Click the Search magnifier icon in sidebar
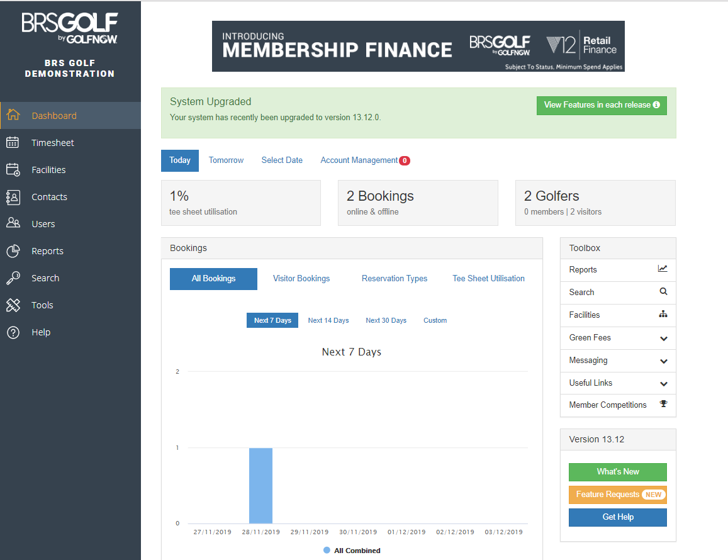This screenshot has width=728, height=560. (13, 278)
